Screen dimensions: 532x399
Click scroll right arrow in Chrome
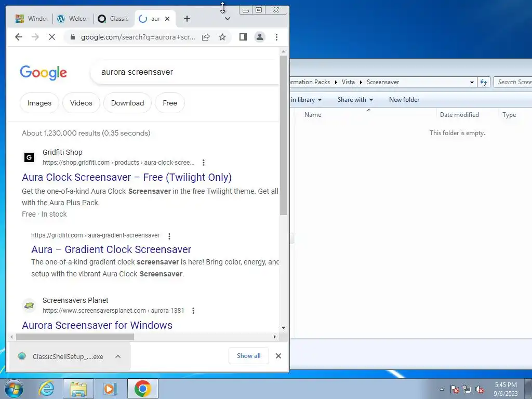point(275,337)
